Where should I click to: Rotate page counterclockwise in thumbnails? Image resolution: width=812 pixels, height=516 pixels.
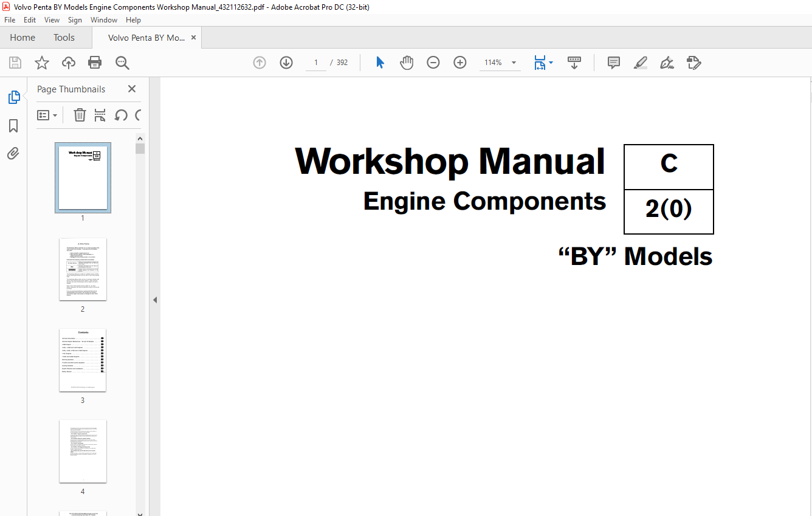121,115
